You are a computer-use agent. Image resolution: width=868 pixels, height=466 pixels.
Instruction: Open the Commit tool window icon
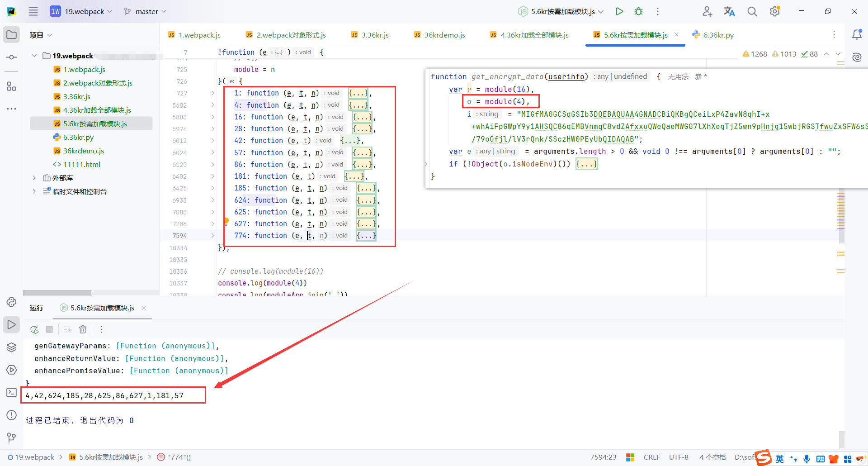coord(11,57)
